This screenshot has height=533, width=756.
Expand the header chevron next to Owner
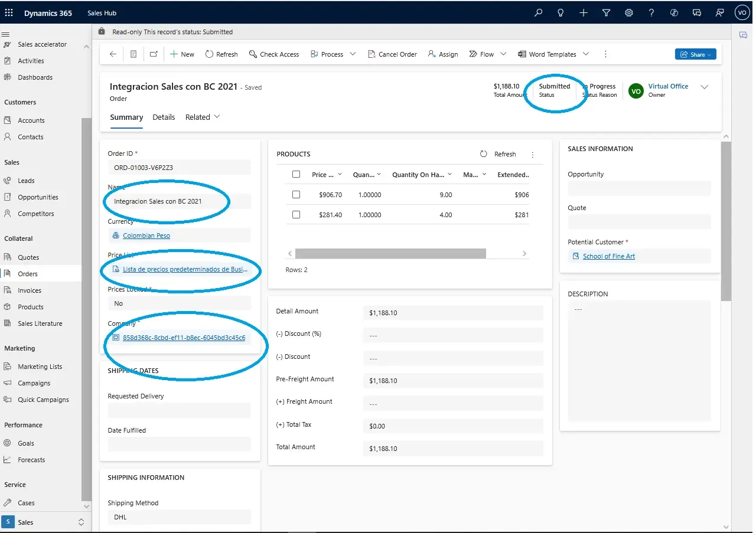point(704,87)
